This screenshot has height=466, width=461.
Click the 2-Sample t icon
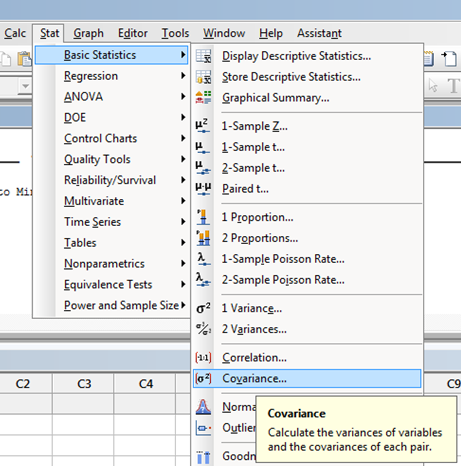click(203, 168)
